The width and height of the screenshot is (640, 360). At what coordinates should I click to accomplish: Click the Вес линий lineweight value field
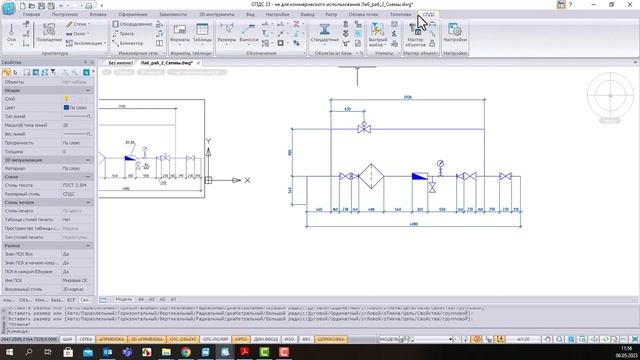pyautogui.click(x=78, y=134)
